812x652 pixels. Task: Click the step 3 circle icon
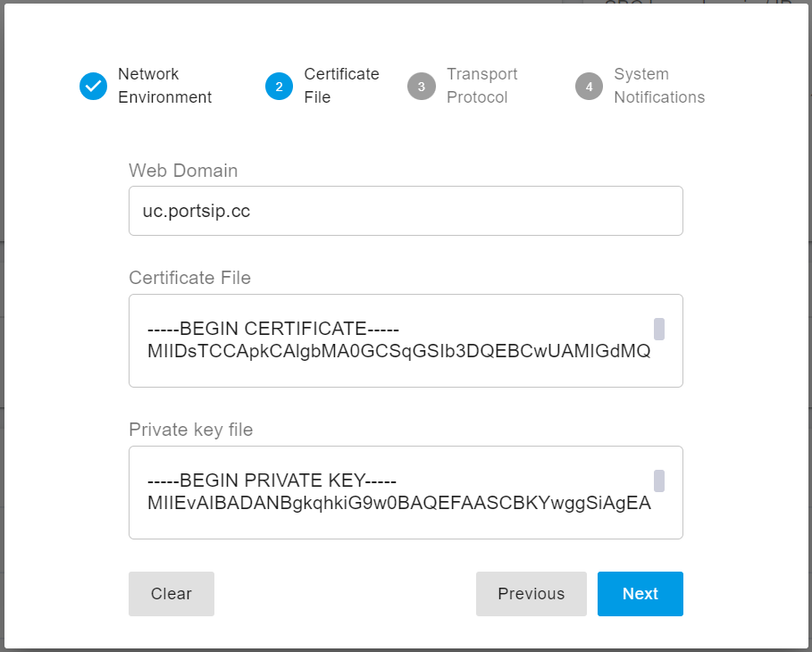[x=421, y=86]
